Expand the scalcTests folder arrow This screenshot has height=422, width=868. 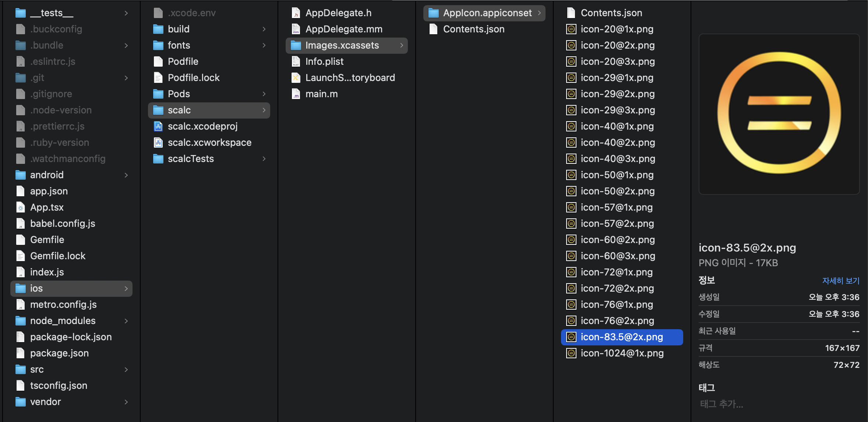tap(264, 159)
